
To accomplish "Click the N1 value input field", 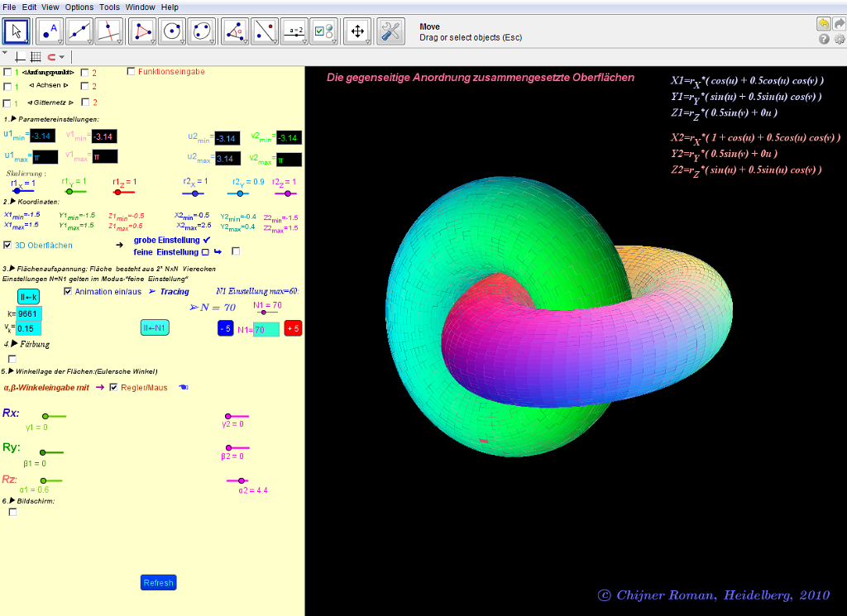I will 266,329.
